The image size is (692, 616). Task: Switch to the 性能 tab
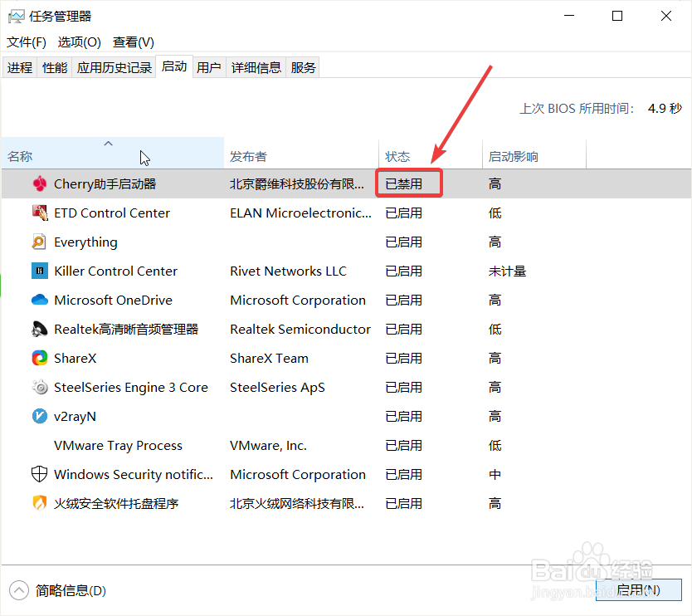click(x=54, y=67)
